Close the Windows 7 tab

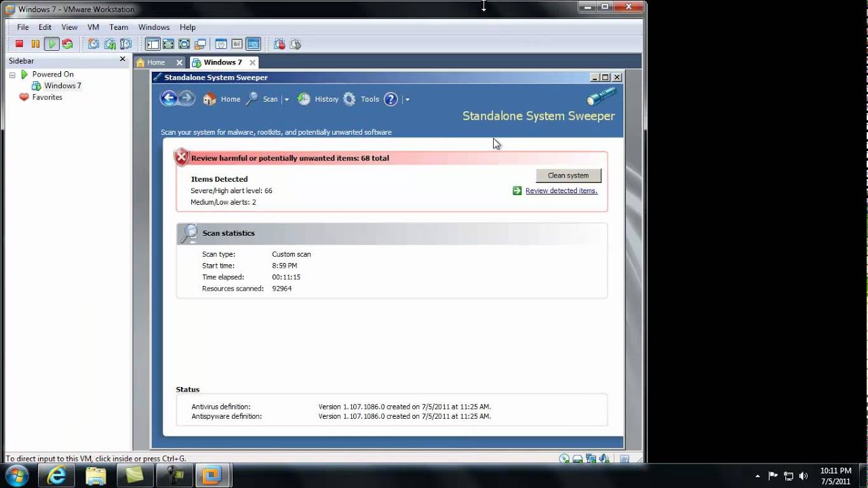click(252, 62)
